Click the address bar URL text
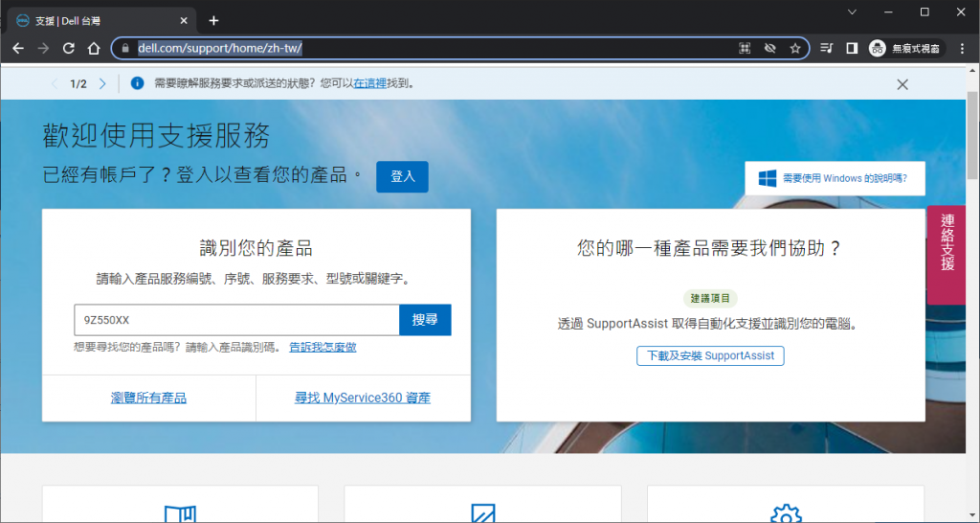The width and height of the screenshot is (980, 523). tap(220, 48)
